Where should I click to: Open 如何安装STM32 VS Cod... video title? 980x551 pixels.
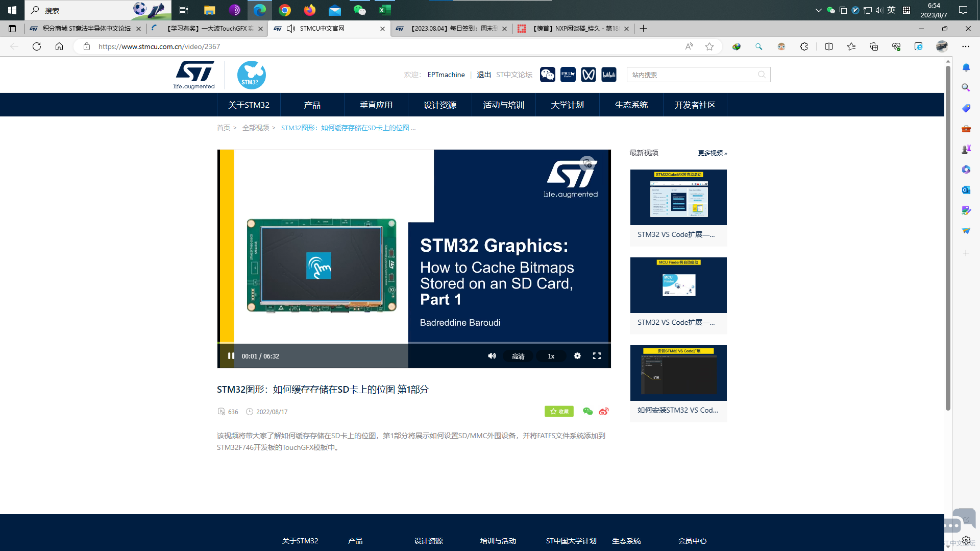pyautogui.click(x=678, y=410)
